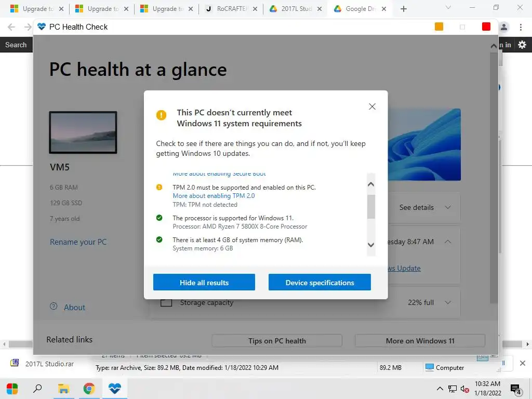The height and width of the screenshot is (399, 532).
Task: Click the results list scroll up arrow
Action: point(371,184)
